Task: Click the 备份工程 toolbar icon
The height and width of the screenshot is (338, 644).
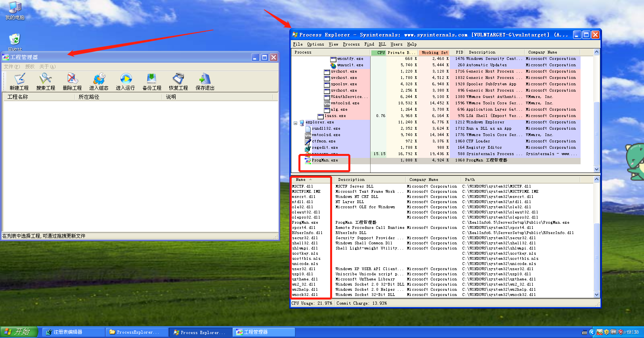Action: 152,82
